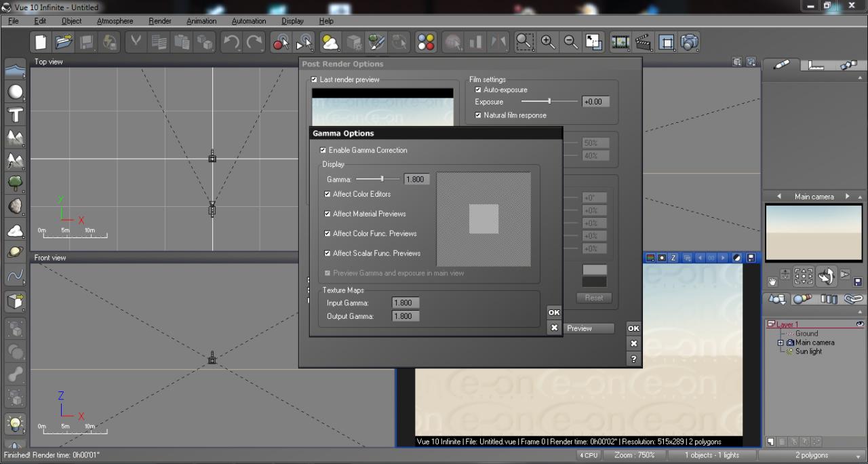This screenshot has height=464, width=868.
Task: Click the Render camera icon in toolbar
Action: pyautogui.click(x=690, y=42)
